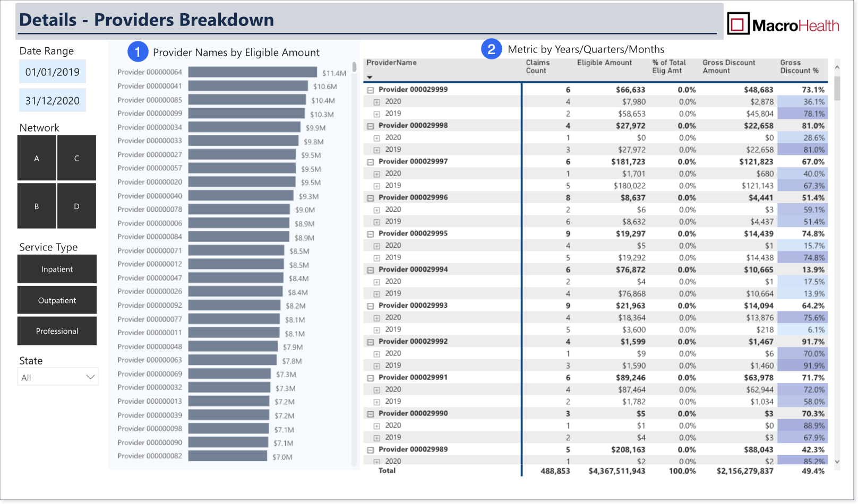Select Professional service type
Image resolution: width=858 pixels, height=504 pixels.
tap(57, 331)
